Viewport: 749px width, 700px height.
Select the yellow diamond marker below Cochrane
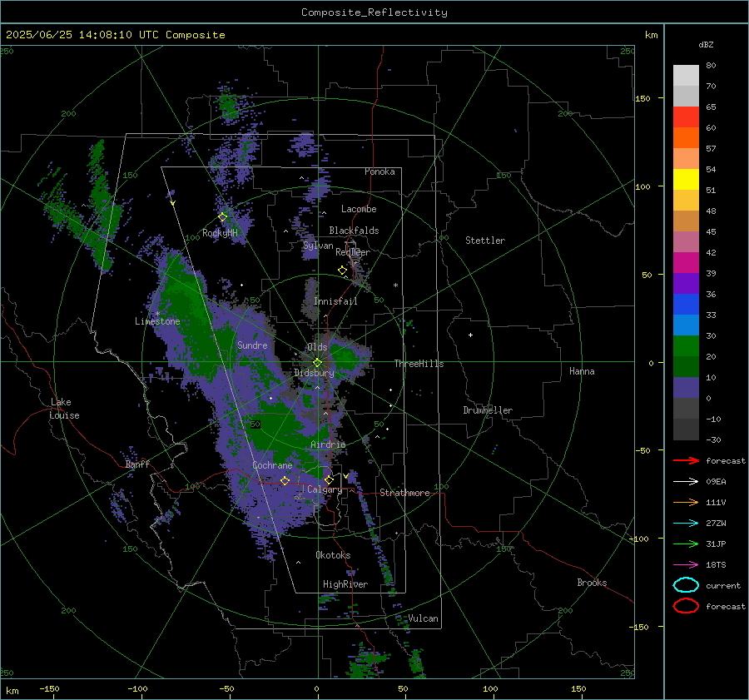coord(285,480)
